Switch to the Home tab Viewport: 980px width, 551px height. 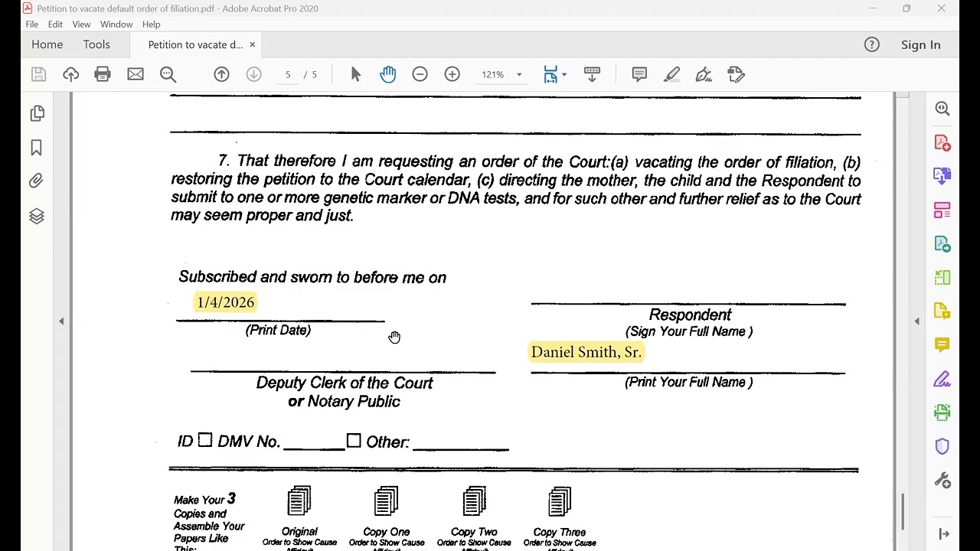tap(47, 44)
